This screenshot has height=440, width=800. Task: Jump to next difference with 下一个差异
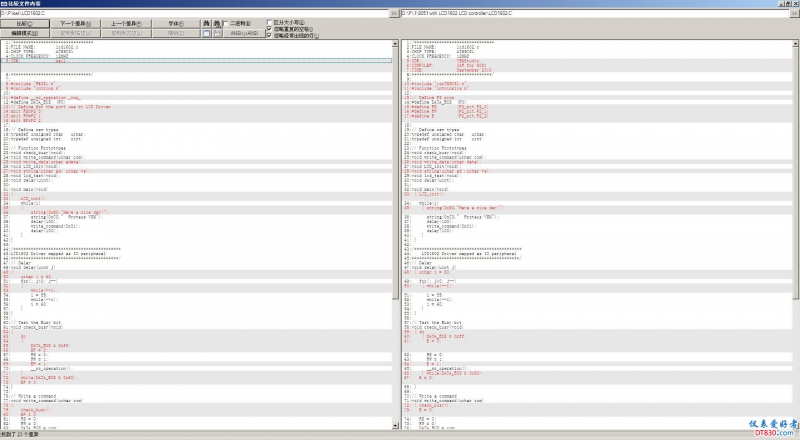(x=72, y=22)
